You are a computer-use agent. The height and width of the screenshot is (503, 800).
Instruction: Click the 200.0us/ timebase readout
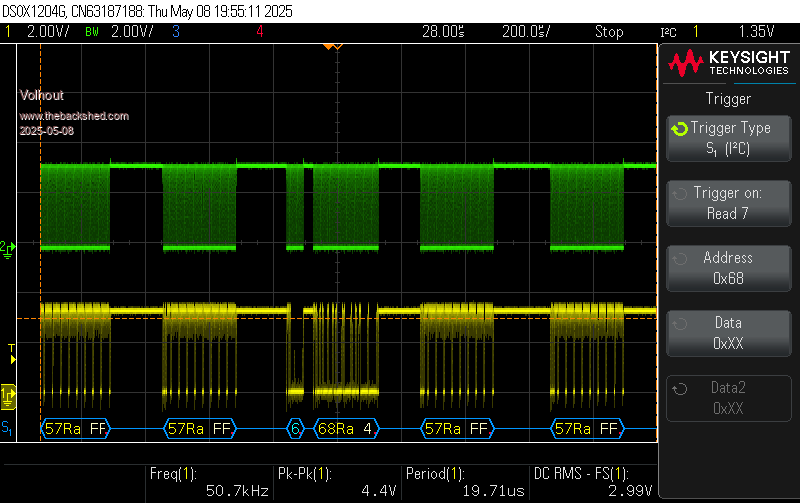pos(525,32)
